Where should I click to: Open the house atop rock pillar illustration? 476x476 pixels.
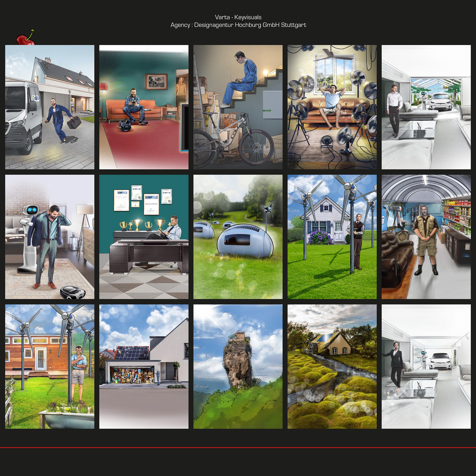238,366
